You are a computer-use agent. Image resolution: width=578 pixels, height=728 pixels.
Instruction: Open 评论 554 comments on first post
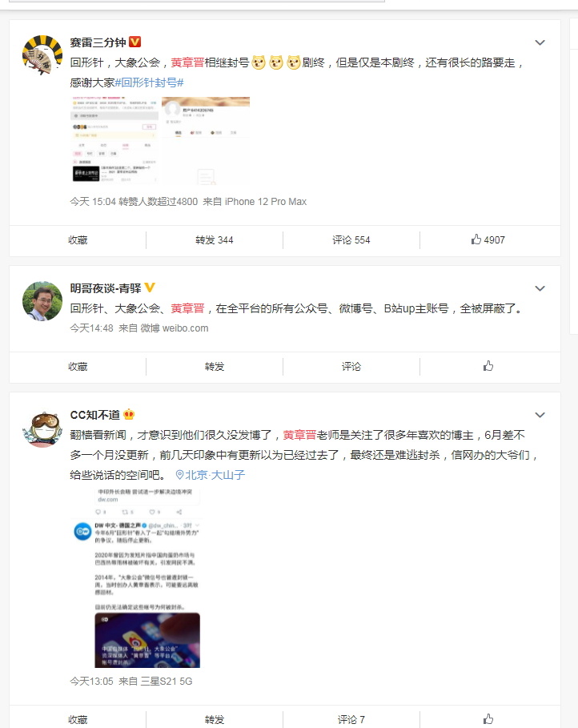click(x=351, y=239)
